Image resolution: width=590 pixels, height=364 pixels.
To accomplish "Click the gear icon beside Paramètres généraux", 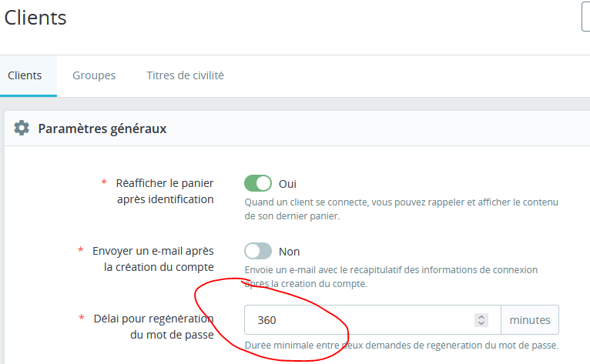I will [22, 129].
